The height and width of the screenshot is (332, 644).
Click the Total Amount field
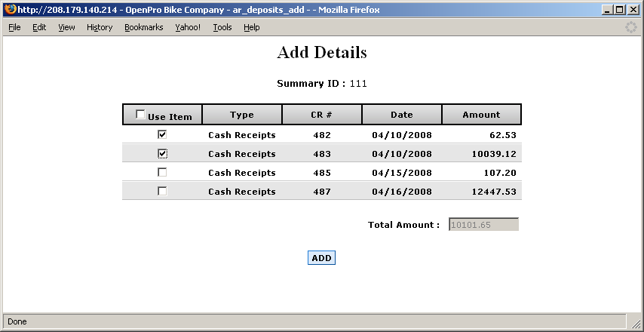(x=483, y=224)
